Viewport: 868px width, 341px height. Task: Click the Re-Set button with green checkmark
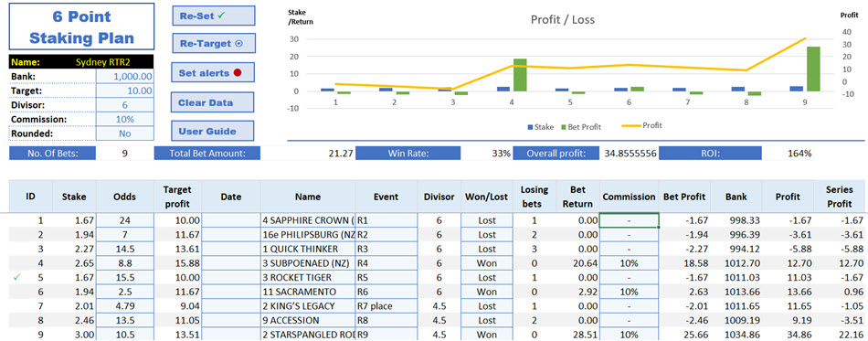213,16
